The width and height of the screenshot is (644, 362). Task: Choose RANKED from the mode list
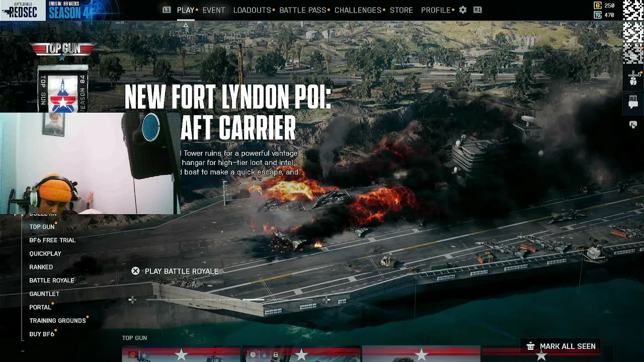[41, 267]
